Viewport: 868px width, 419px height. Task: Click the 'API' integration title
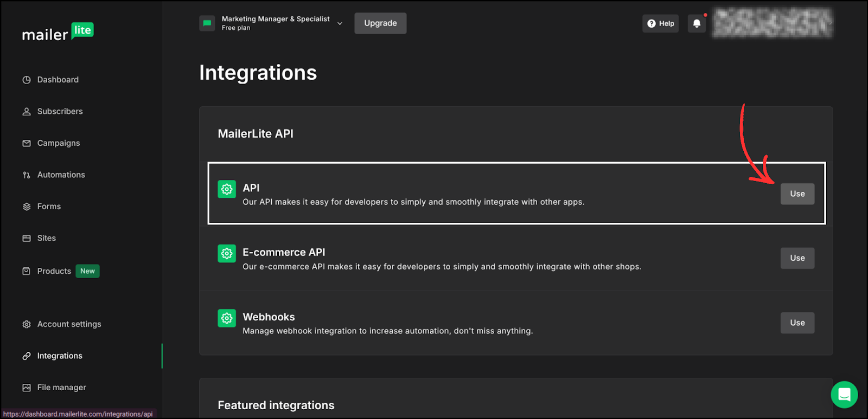pos(251,188)
